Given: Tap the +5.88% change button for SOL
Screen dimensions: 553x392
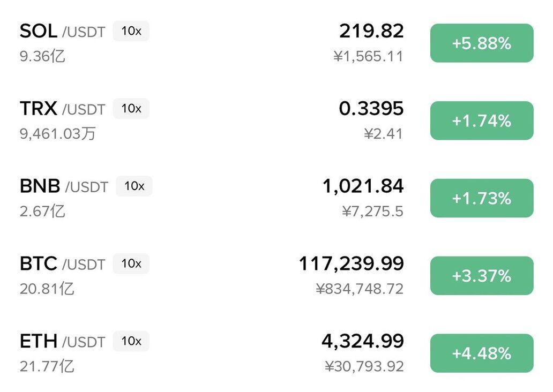Looking at the screenshot, I should [481, 43].
